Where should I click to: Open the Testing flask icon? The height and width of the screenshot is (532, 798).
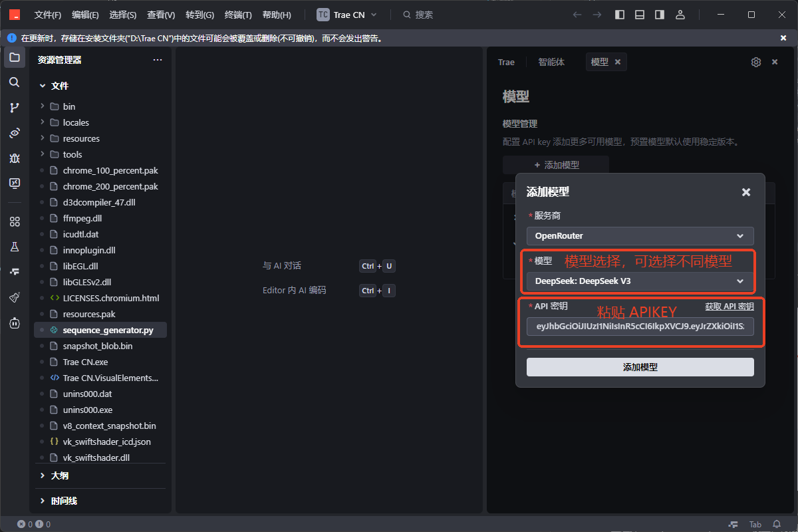pyautogui.click(x=15, y=247)
